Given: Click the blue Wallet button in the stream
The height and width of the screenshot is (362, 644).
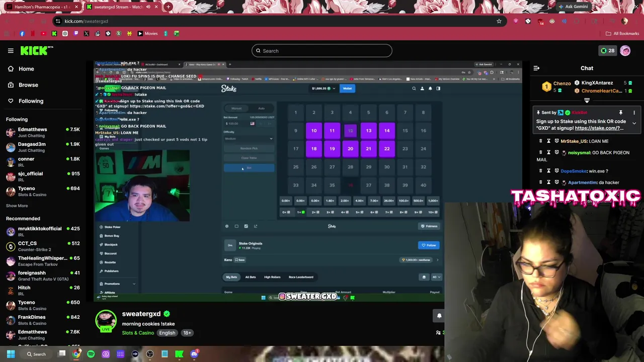Looking at the screenshot, I should point(347,88).
